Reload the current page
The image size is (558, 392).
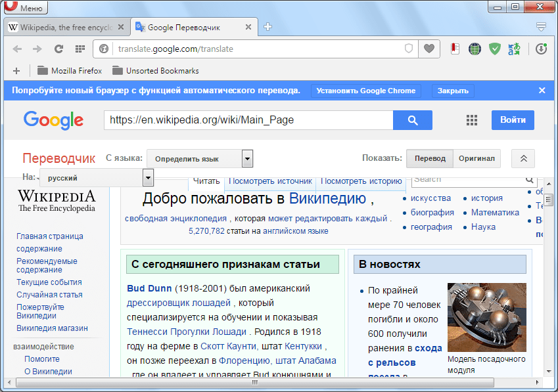pyautogui.click(x=58, y=49)
